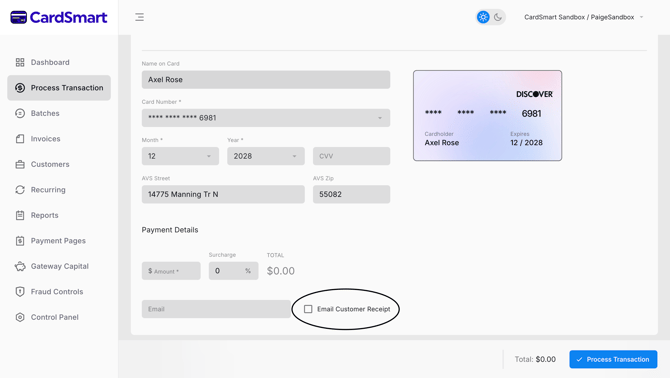This screenshot has height=378, width=670.
Task: Open the expiration Month dropdown
Action: 180,156
